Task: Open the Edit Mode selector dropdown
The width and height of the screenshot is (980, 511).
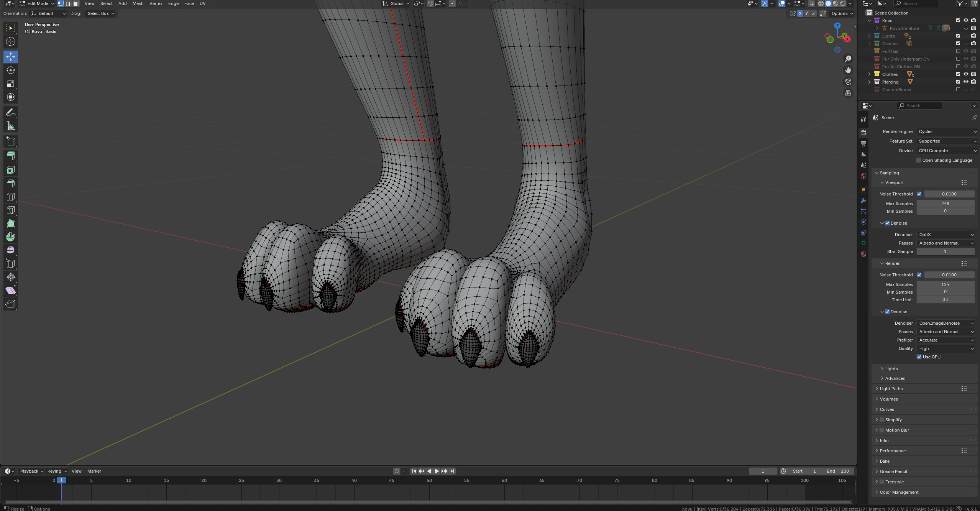Action: click(37, 3)
